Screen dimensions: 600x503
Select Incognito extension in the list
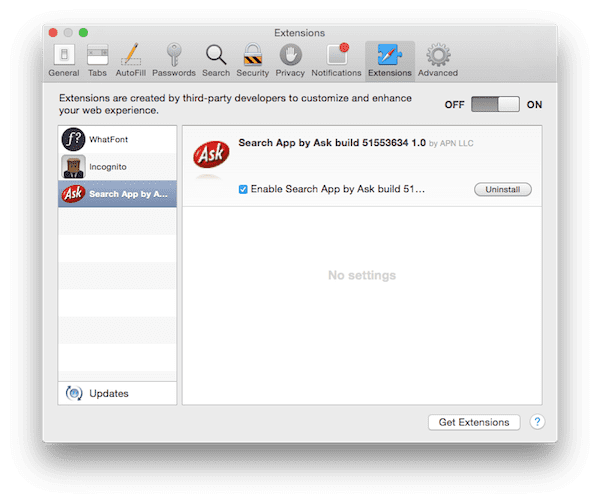point(117,166)
